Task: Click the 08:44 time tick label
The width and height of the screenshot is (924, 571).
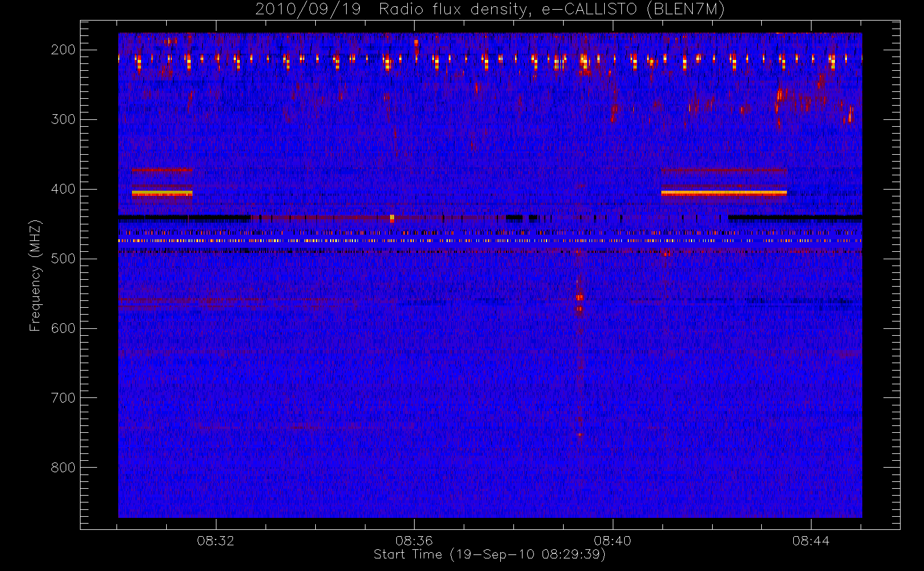Action: click(x=811, y=541)
